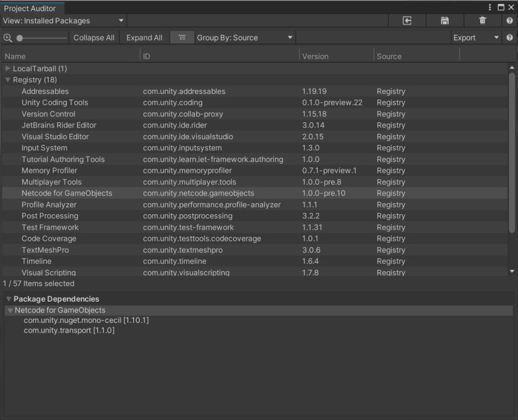The height and width of the screenshot is (420, 518).
Task: Select the Profile Analyzer row
Action: (x=254, y=204)
